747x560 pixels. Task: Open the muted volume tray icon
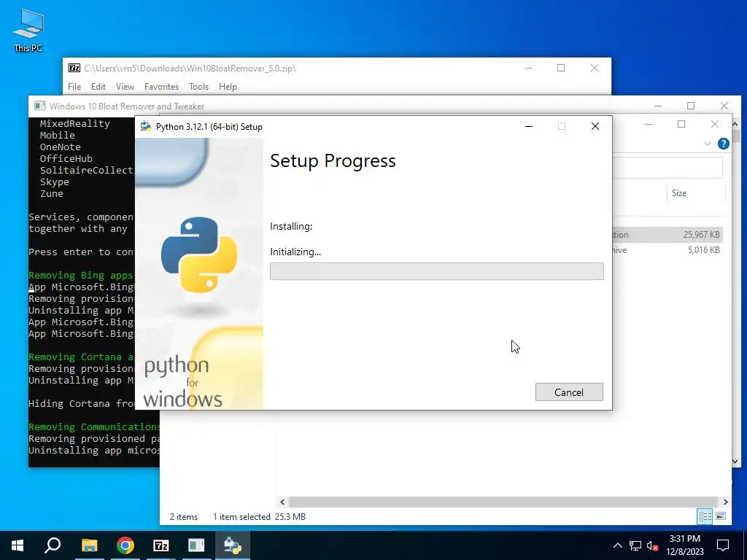[x=653, y=545]
